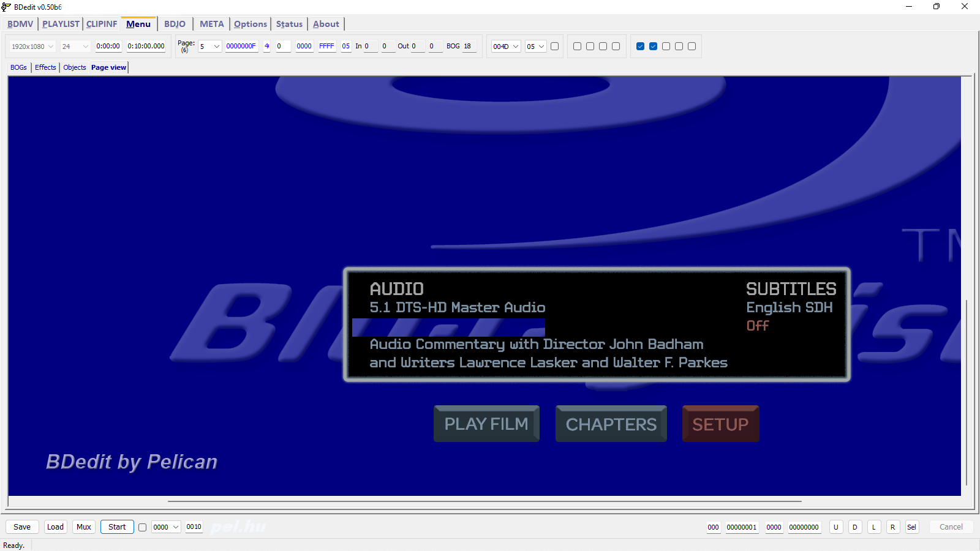Click the 00000000 field in bottom bar
The height and width of the screenshot is (551, 980).
click(804, 527)
